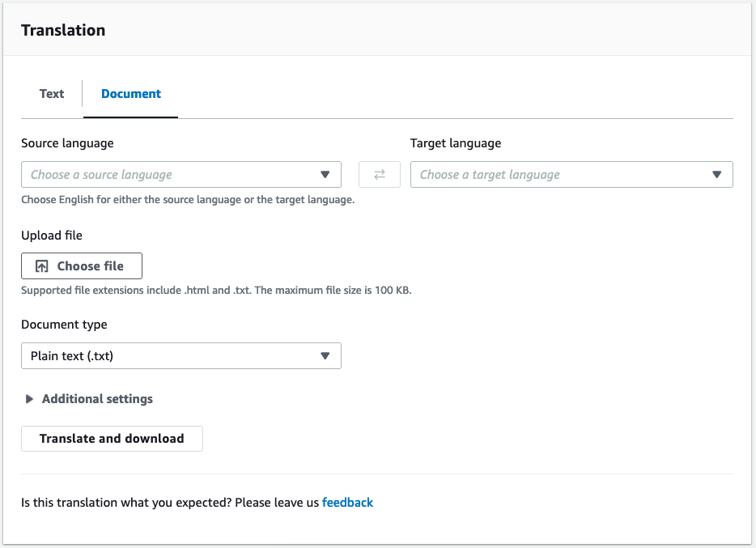The height and width of the screenshot is (548, 756).
Task: Click the Additional settings disclosure triangle
Action: tap(29, 398)
